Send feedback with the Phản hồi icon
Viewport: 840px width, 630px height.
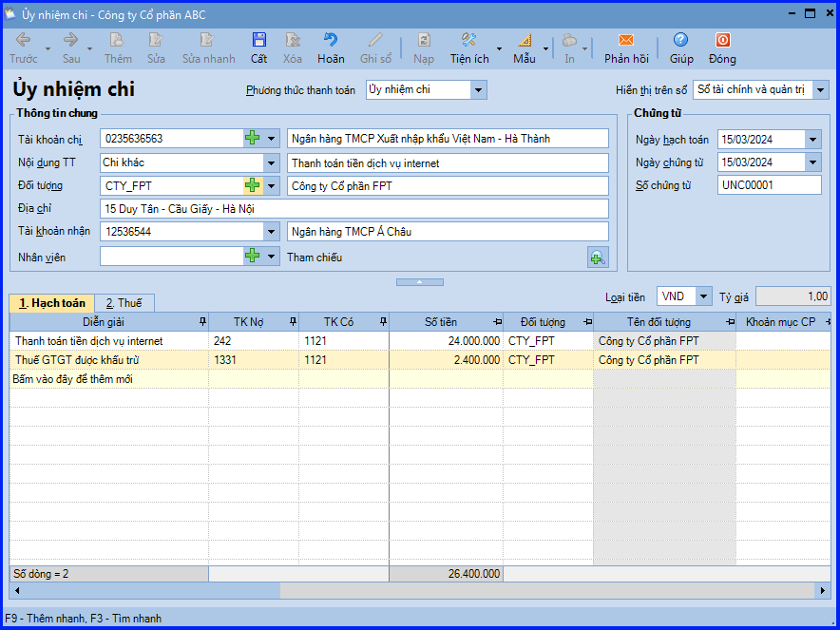tap(626, 48)
